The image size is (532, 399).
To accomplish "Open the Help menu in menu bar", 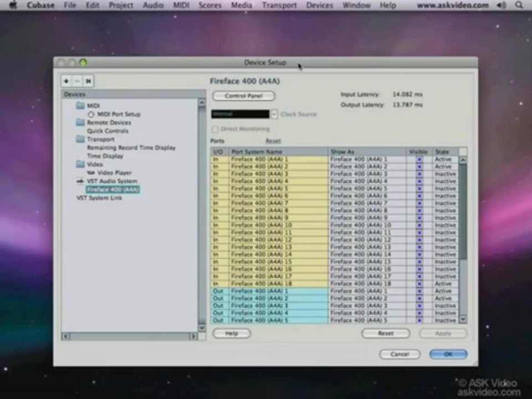I will point(388,5).
